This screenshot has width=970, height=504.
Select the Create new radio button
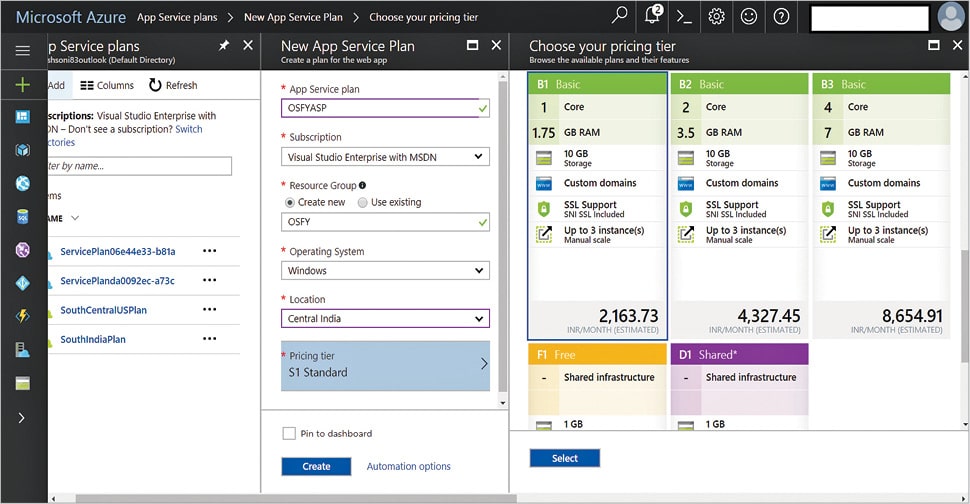[x=291, y=202]
